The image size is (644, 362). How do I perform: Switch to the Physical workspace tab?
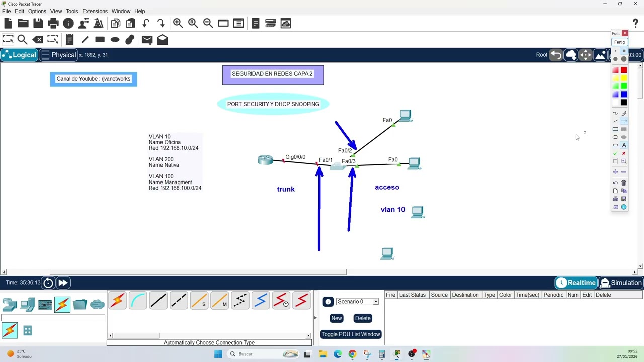click(58, 55)
